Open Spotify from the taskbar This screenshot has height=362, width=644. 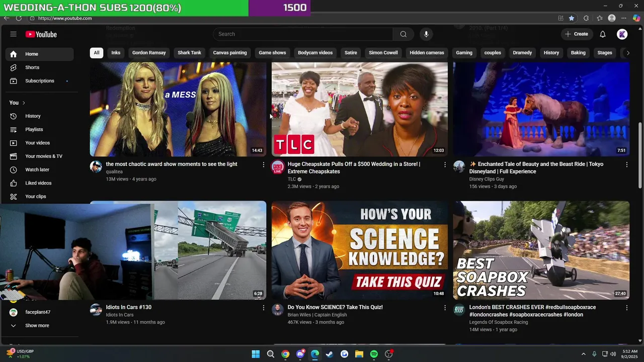click(x=374, y=354)
